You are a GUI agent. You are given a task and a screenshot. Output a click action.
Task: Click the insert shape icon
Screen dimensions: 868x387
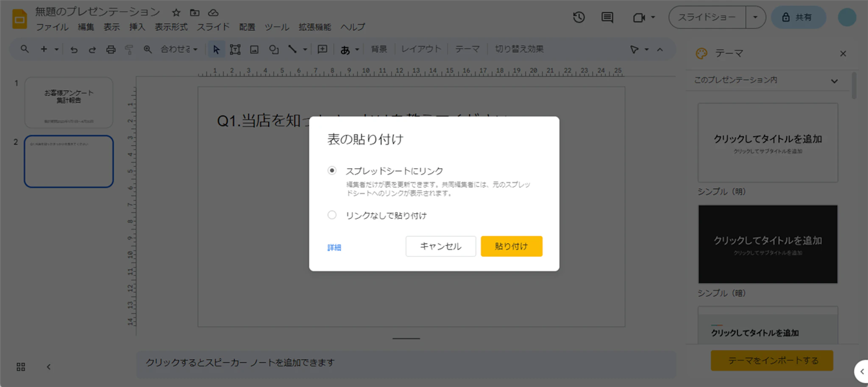click(x=274, y=50)
